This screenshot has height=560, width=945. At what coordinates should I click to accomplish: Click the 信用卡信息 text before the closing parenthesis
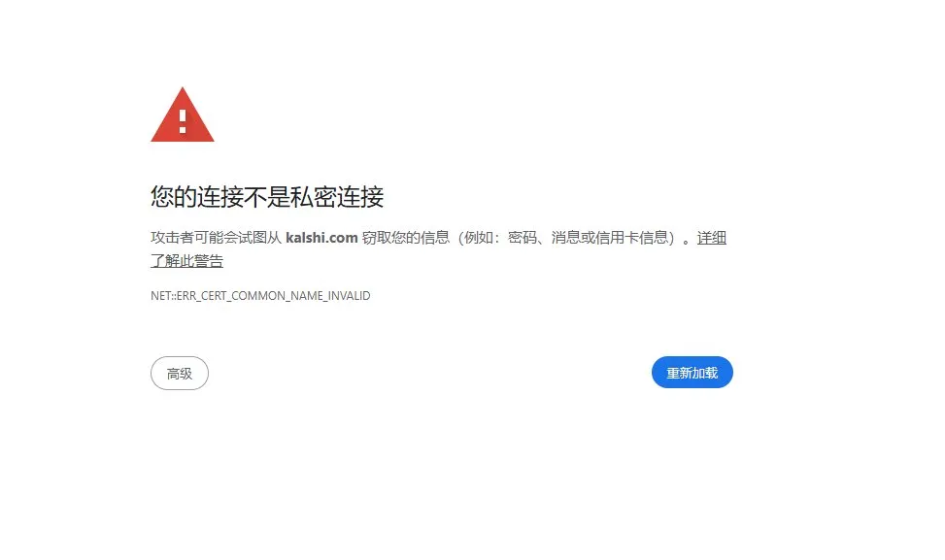point(631,238)
